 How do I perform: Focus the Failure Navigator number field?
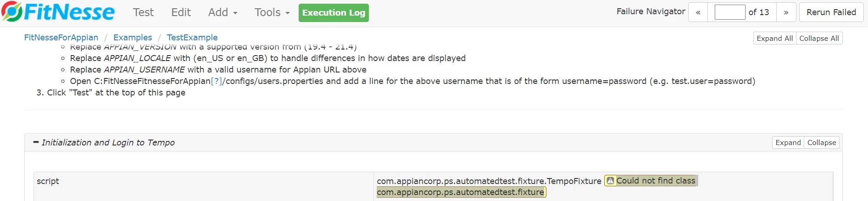click(x=729, y=12)
